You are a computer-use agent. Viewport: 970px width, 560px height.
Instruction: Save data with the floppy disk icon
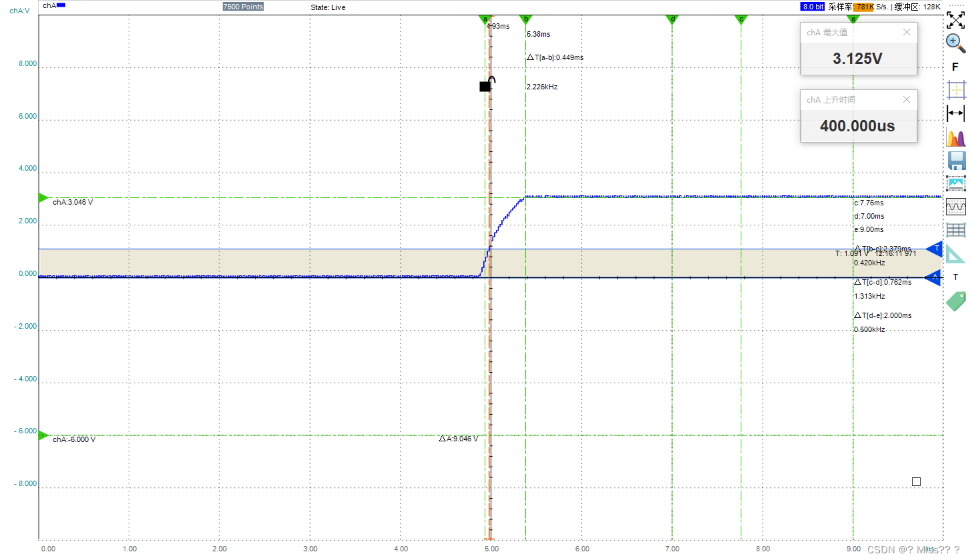click(x=956, y=161)
